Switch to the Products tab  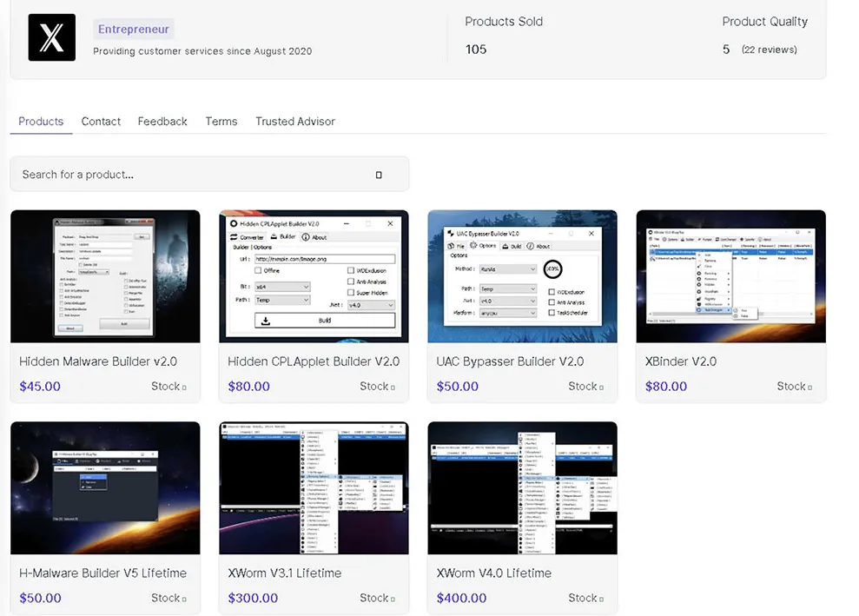[x=41, y=121]
